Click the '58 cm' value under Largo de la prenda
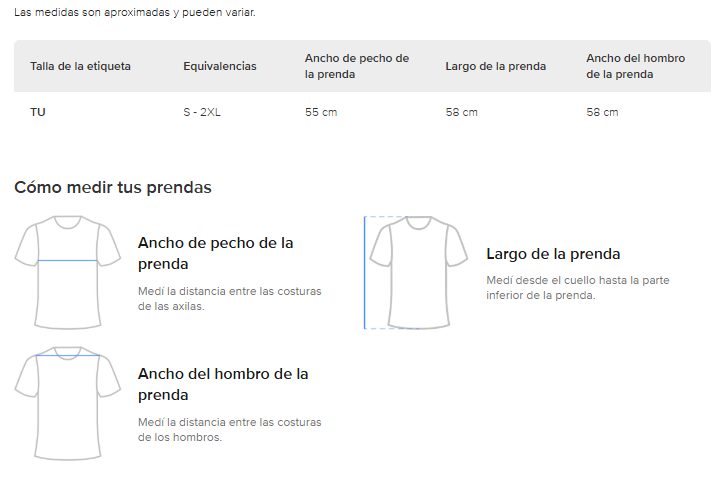 (462, 112)
